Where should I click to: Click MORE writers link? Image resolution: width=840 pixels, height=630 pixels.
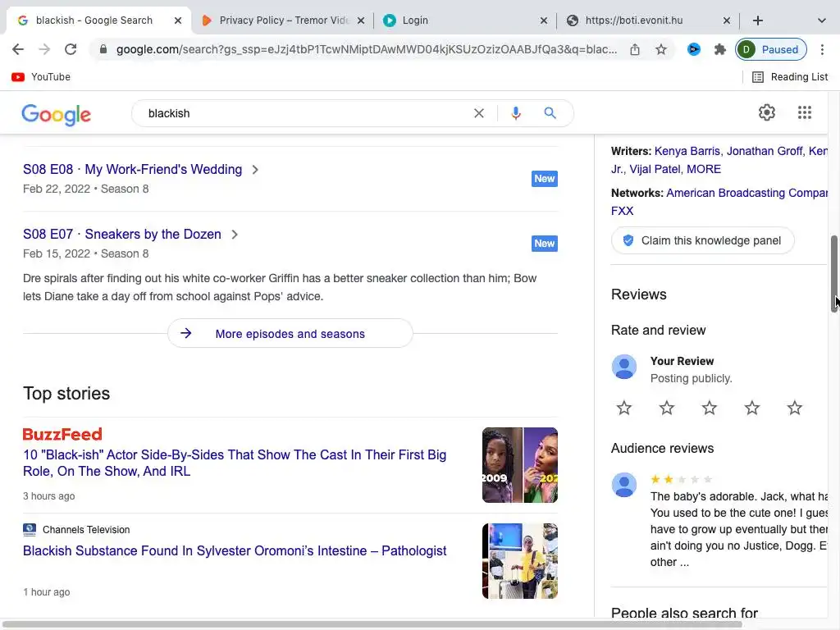[x=704, y=169]
